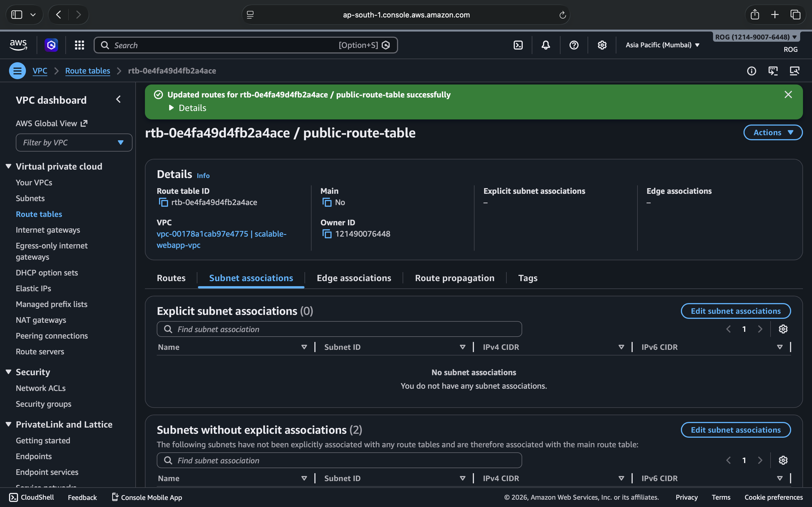The width and height of the screenshot is (812, 507).
Task: Open the Actions dropdown
Action: coord(773,132)
